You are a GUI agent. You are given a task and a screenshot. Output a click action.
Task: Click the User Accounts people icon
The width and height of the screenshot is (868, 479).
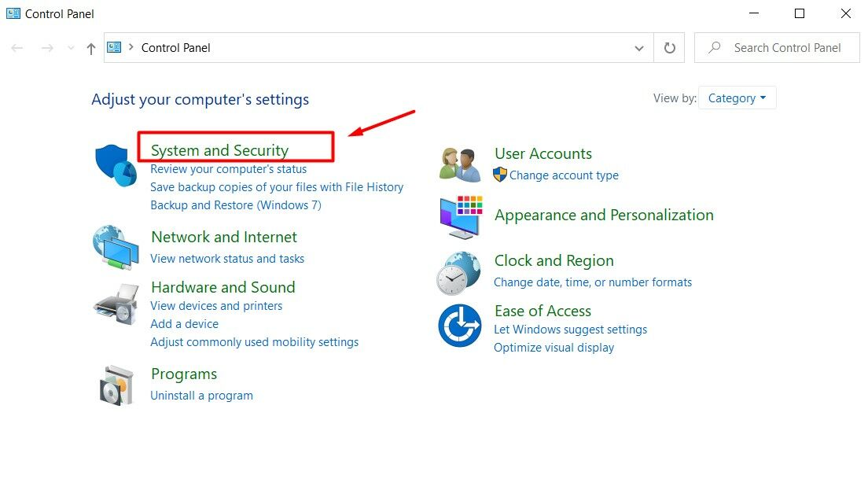pos(460,164)
